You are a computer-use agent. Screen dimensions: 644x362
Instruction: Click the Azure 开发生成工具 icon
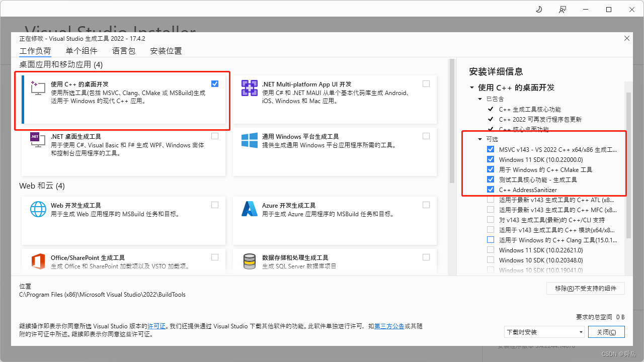tap(250, 209)
